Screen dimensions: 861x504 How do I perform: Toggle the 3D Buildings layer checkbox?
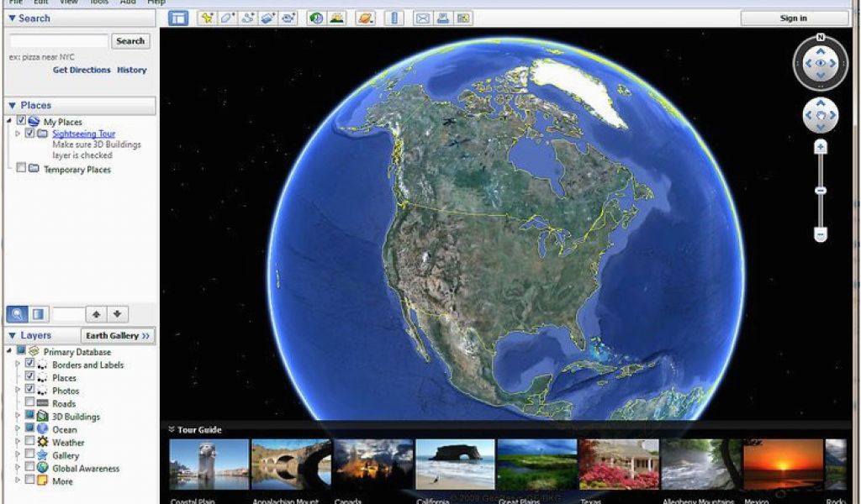29,415
